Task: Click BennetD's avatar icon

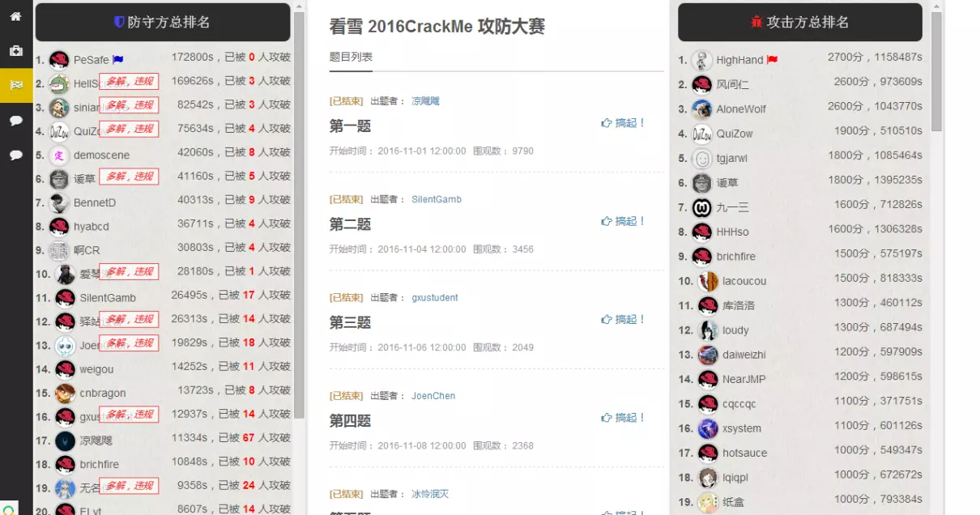Action: [x=58, y=202]
